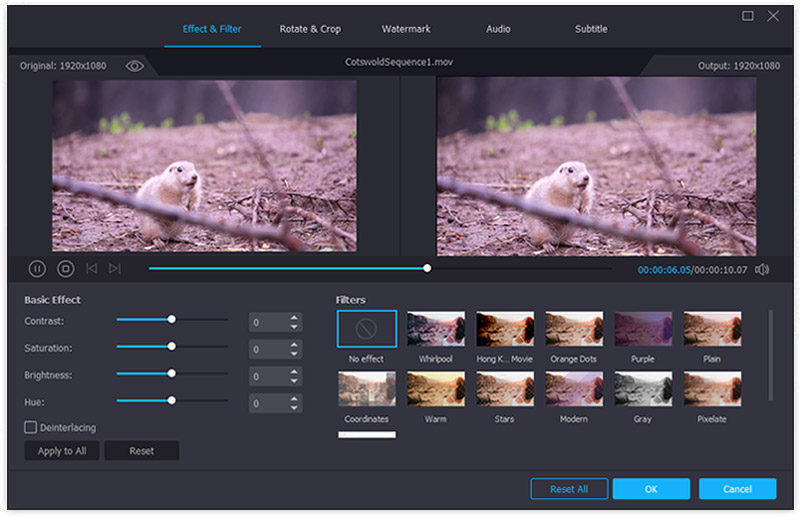
Task: Increase the Hue value with up arrow
Action: [294, 399]
